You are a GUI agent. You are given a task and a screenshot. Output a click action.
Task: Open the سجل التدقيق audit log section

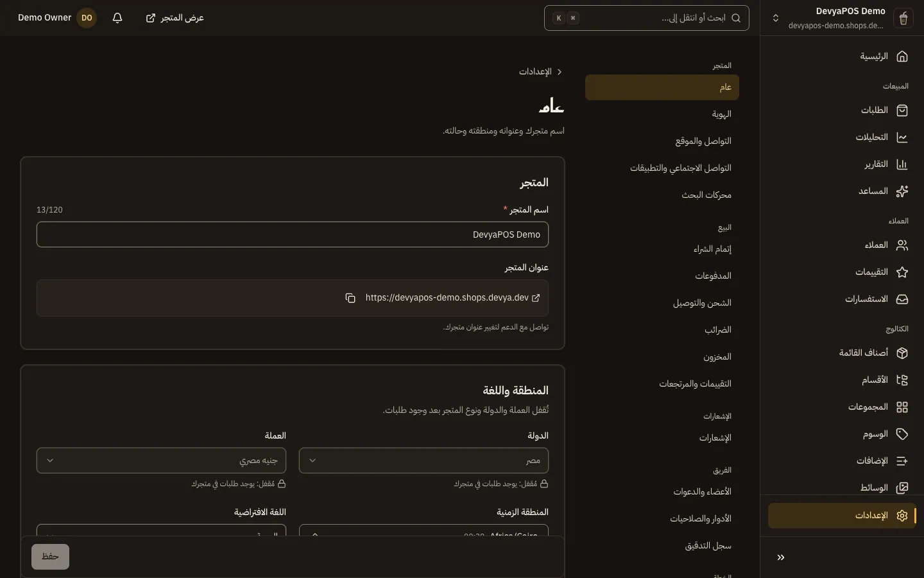(662, 546)
